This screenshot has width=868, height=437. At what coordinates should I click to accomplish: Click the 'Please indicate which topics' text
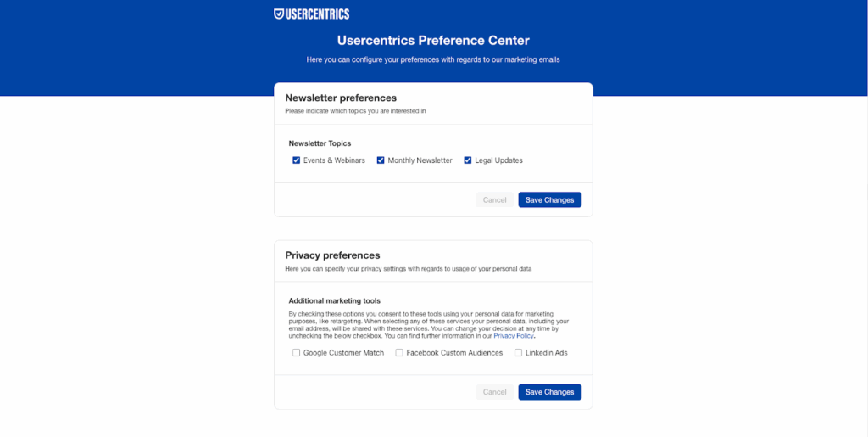click(x=355, y=111)
